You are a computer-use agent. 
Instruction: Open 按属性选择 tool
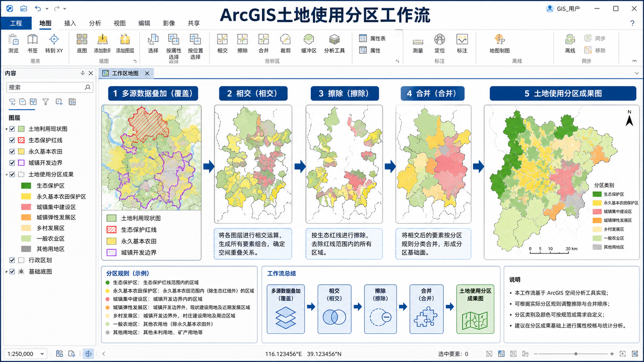174,46
